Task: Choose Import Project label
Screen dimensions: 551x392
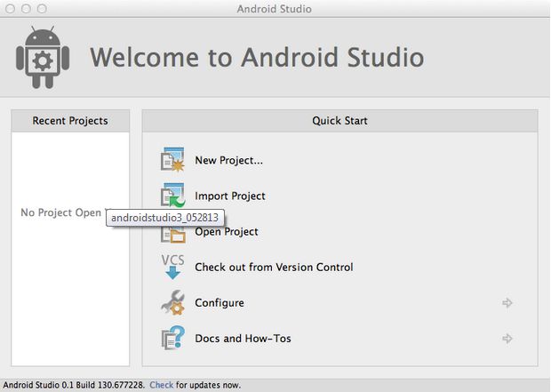Action: pos(230,196)
